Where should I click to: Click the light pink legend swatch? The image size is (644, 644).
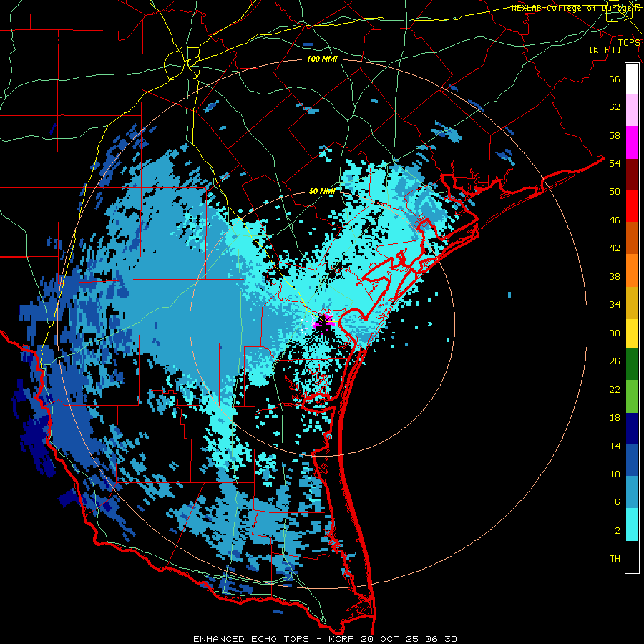click(x=632, y=110)
